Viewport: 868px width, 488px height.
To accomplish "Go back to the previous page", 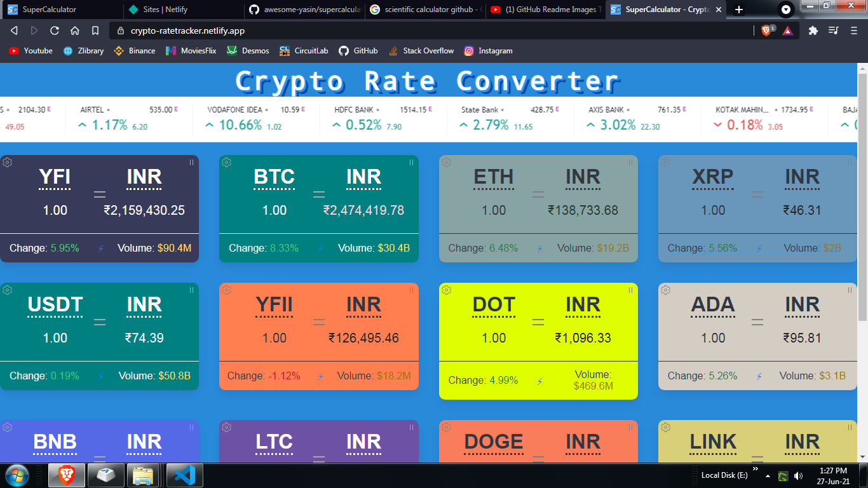I will pos(14,30).
